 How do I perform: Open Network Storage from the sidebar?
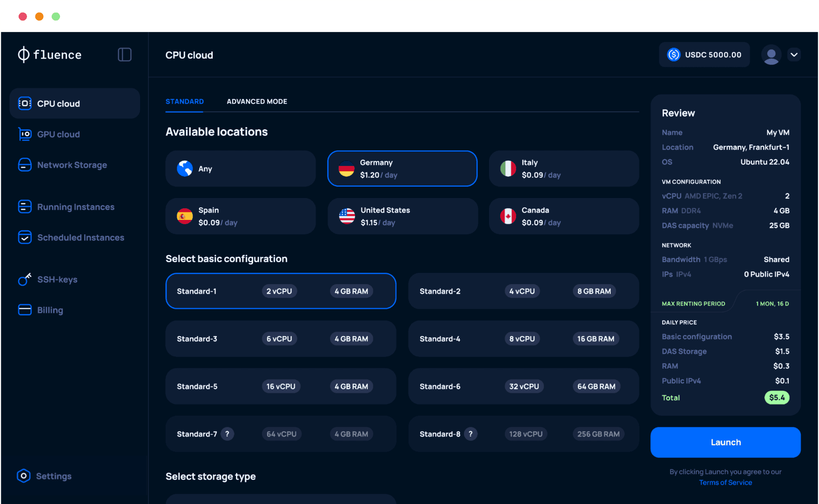[72, 165]
